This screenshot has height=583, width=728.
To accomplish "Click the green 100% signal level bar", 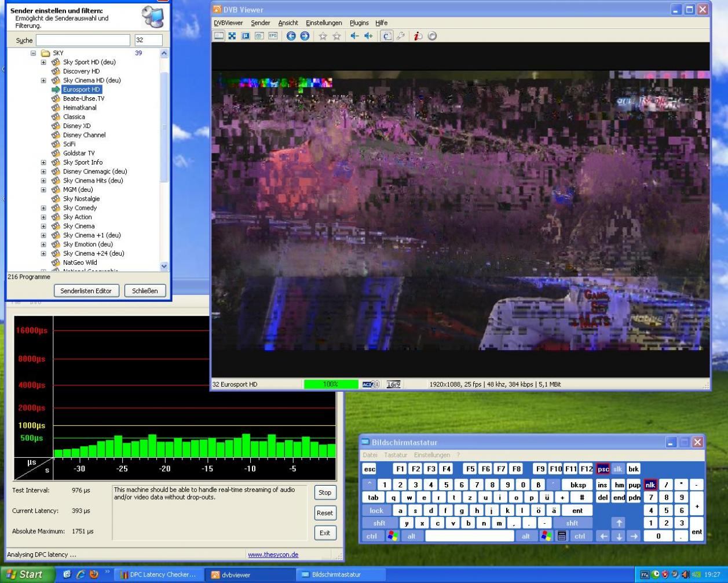I will (x=331, y=384).
